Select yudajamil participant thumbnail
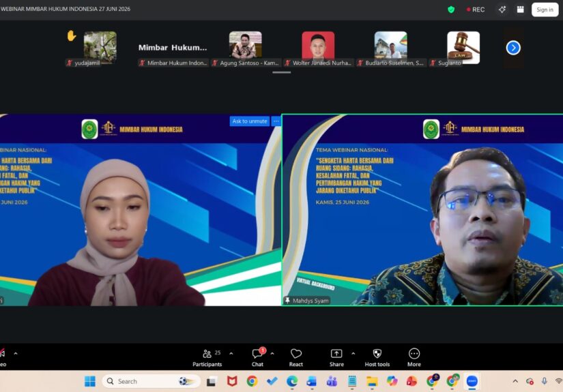Screen dimensions: 563x392 point(100,46)
